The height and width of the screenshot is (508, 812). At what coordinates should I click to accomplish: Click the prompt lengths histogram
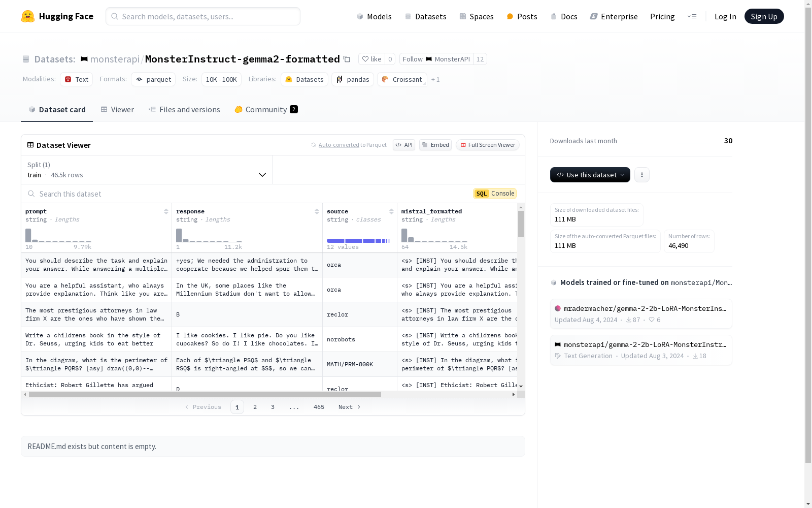coord(58,235)
